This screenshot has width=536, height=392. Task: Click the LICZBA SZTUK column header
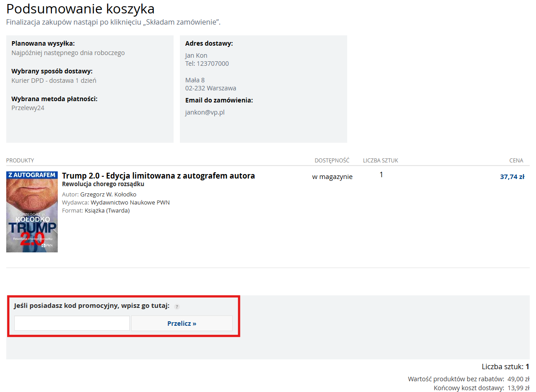[379, 160]
